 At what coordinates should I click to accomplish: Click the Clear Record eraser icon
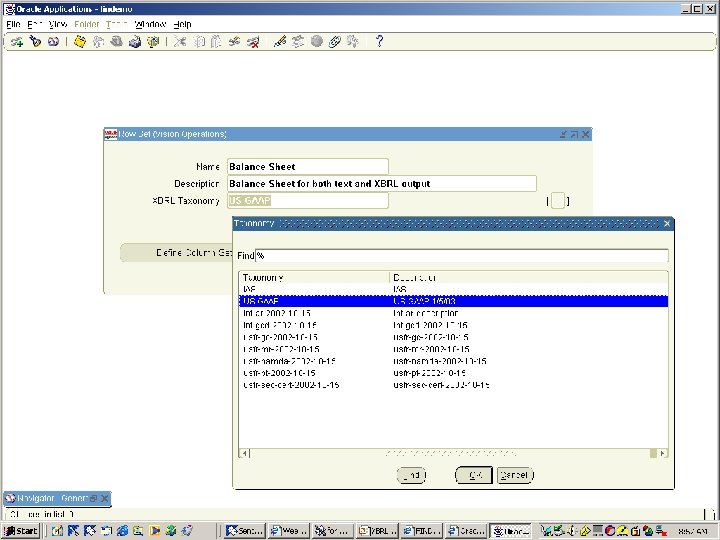235,42
